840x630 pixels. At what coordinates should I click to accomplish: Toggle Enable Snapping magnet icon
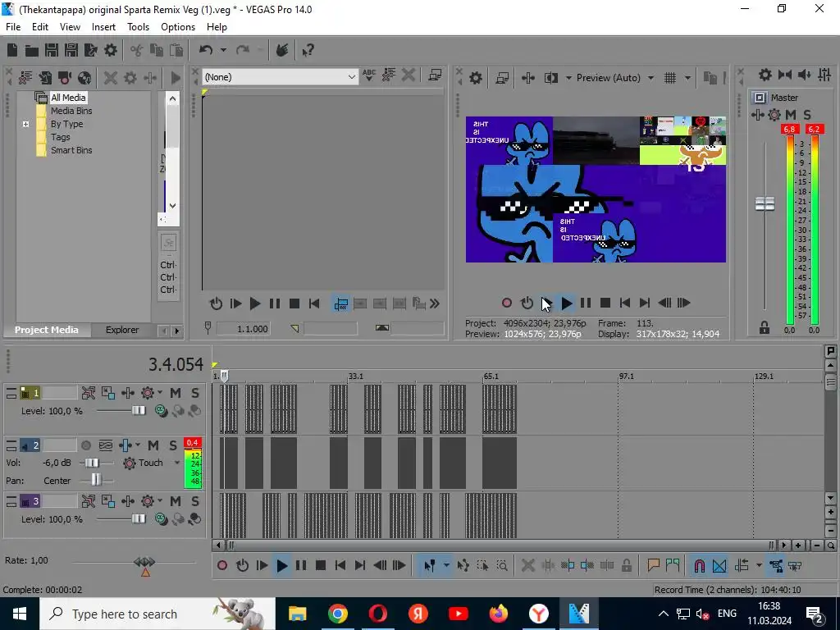pyautogui.click(x=699, y=566)
